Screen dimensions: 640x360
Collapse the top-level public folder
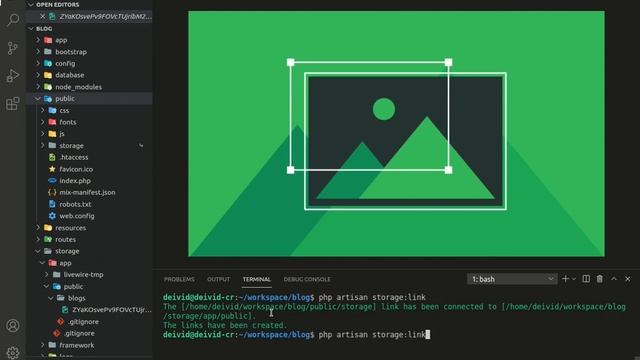89,98
